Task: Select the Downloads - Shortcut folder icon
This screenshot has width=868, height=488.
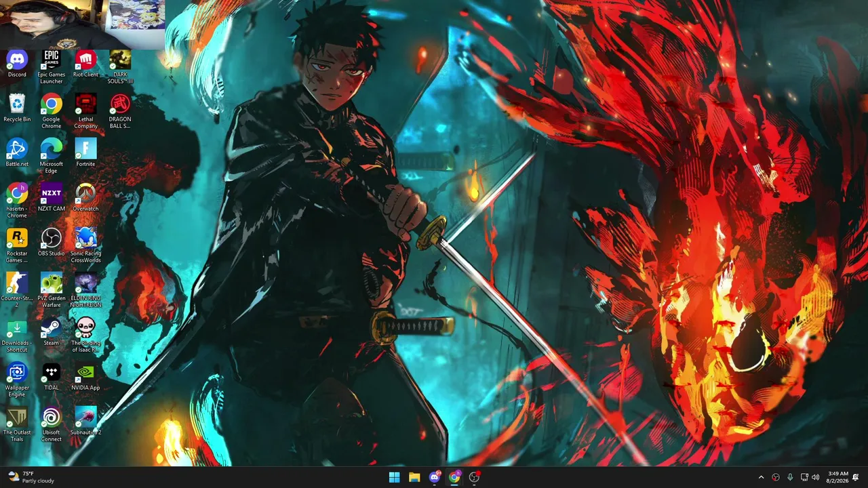Action: [x=17, y=335]
